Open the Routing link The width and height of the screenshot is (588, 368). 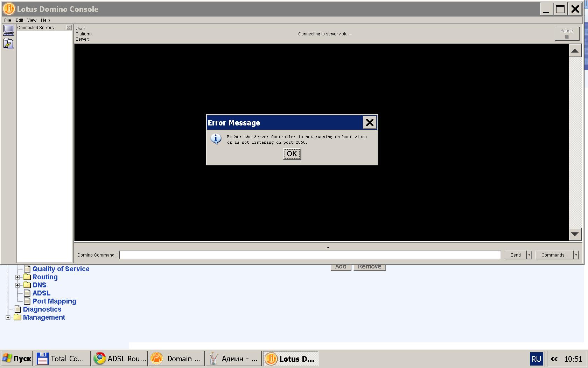[45, 277]
